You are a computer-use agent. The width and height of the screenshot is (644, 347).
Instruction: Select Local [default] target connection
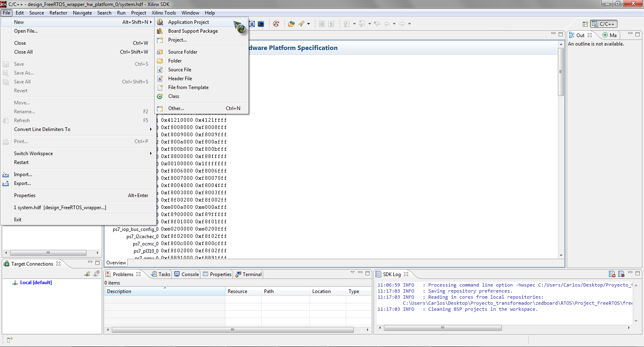[x=36, y=283]
